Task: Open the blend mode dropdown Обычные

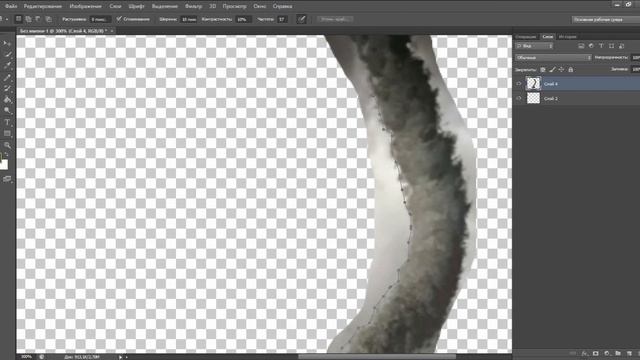Action: (x=553, y=58)
